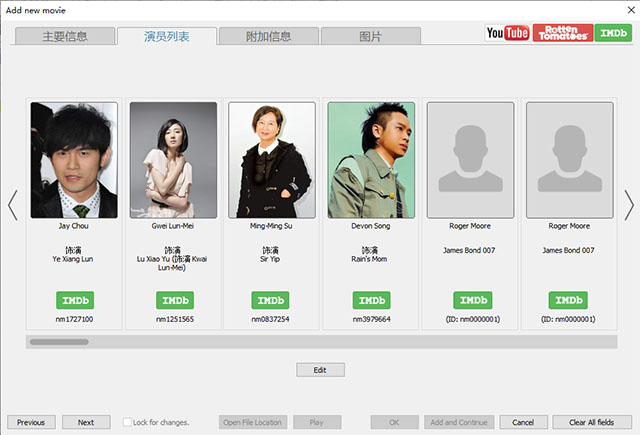Close the Add new movie dialog
640x435 pixels.
point(631,10)
